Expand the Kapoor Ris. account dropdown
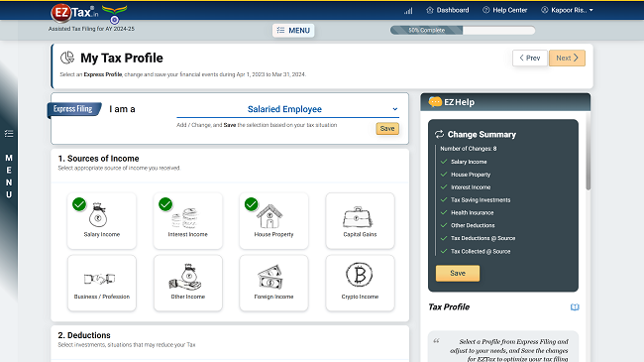Image resolution: width=644 pixels, height=362 pixels. click(567, 10)
